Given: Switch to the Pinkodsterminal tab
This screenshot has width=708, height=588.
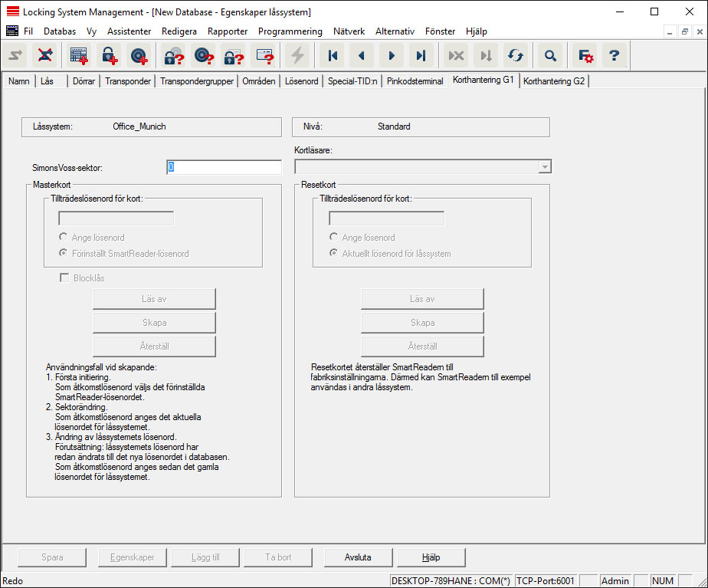Looking at the screenshot, I should [415, 80].
